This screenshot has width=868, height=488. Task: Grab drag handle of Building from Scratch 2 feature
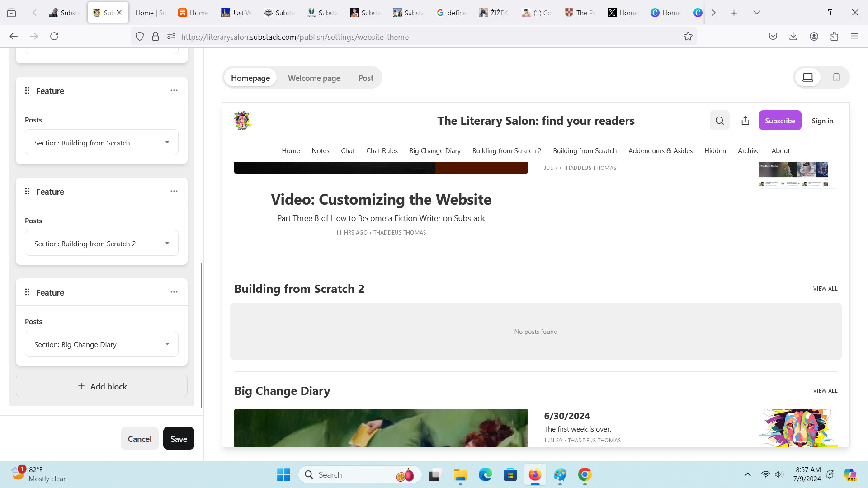[x=27, y=191]
